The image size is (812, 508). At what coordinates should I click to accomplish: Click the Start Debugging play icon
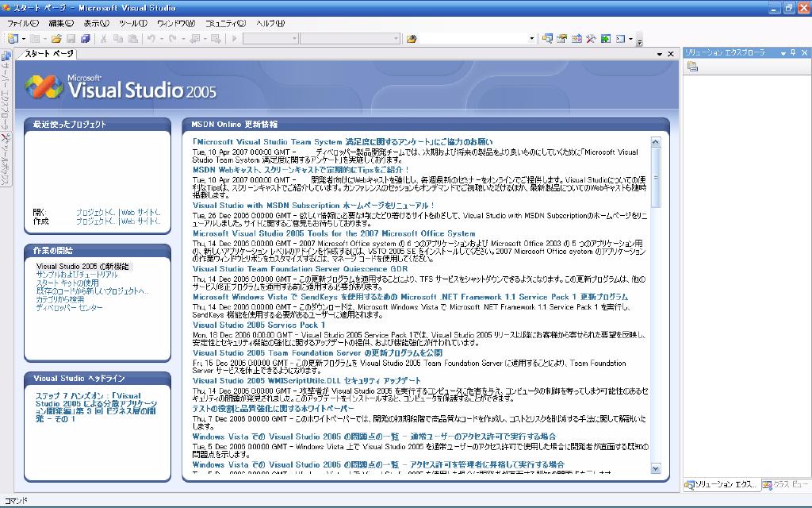[234, 39]
